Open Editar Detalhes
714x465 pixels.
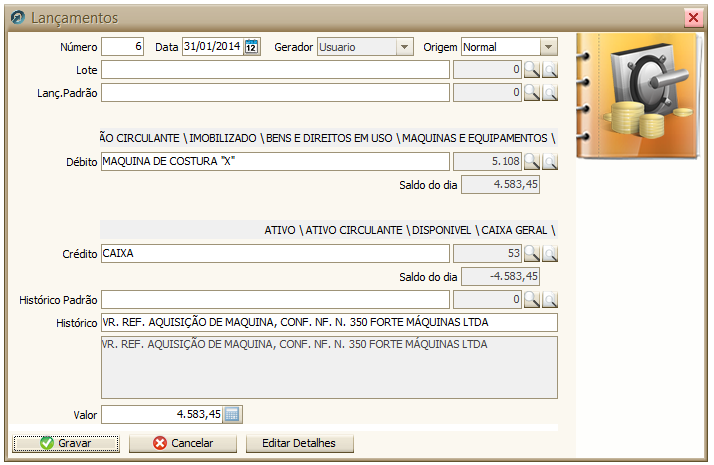coord(299,443)
